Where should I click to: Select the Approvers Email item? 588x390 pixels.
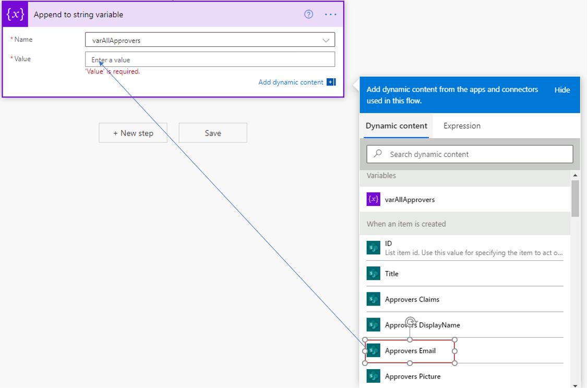click(465, 351)
